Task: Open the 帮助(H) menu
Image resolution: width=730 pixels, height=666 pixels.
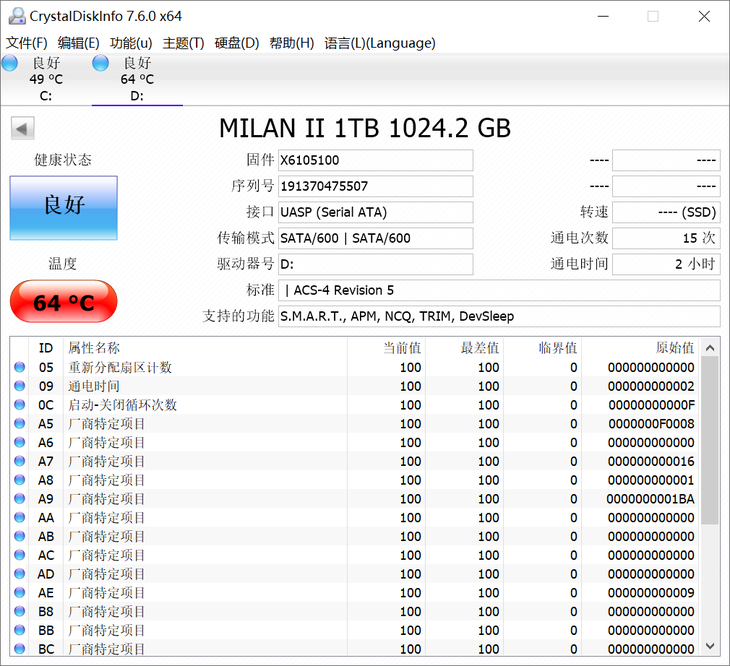Action: coord(292,43)
